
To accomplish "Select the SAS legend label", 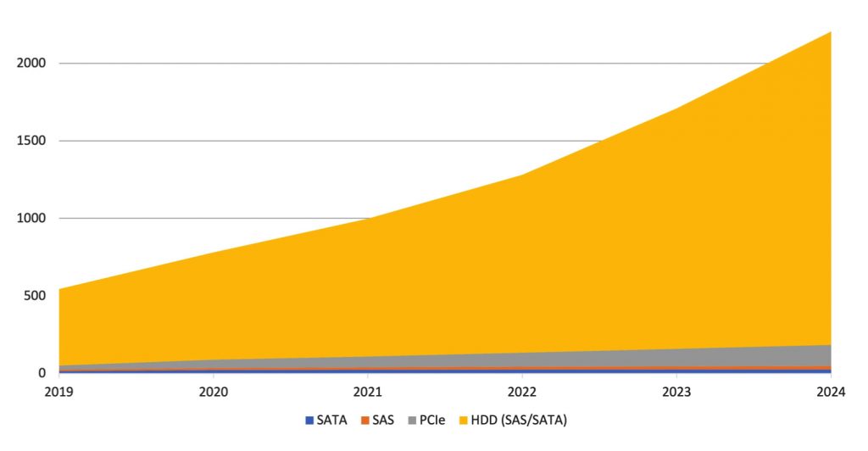I will point(383,420).
